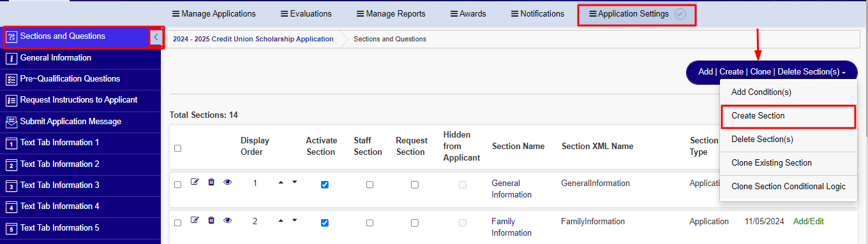Open Submit Application Message sidebar icon
The height and width of the screenshot is (244, 868).
[x=11, y=122]
